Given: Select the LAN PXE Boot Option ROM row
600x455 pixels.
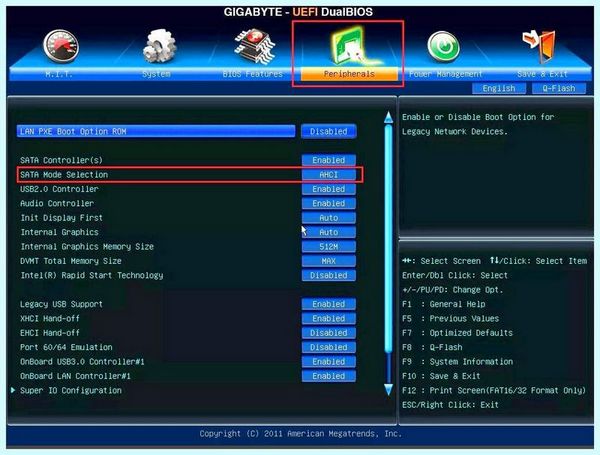Looking at the screenshot, I should (156, 131).
